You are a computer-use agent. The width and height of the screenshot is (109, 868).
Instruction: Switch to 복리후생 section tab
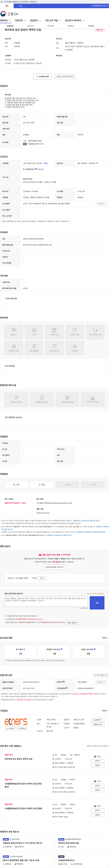tap(71, 26)
